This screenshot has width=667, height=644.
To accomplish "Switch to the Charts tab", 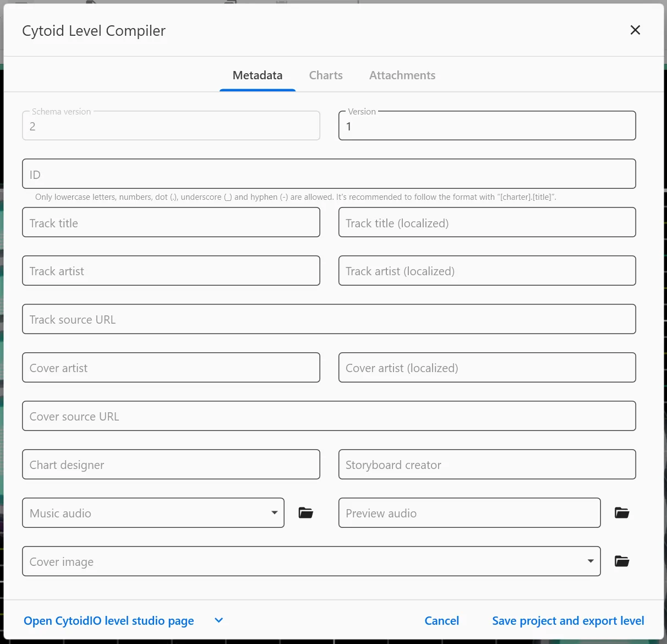I will tap(325, 75).
